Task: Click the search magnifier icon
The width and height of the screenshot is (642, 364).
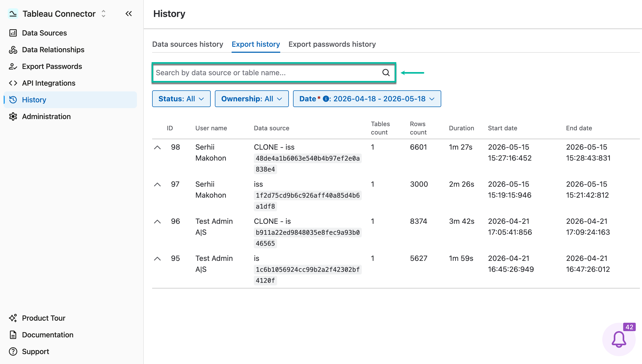Action: click(386, 73)
